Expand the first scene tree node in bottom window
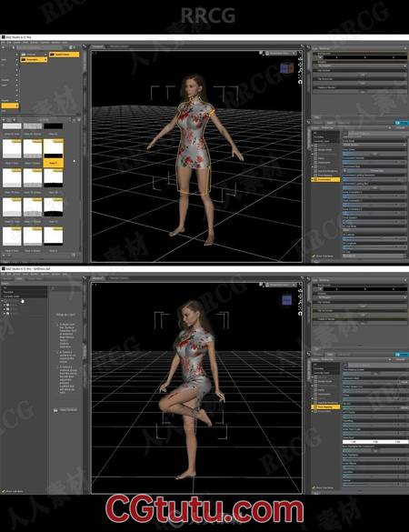Viewport: 409px width, 532px height. (3, 301)
